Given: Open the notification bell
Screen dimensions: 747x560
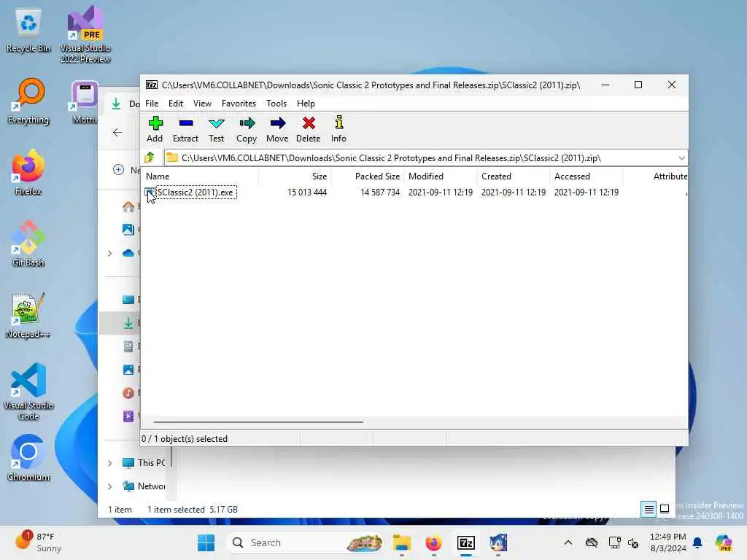Looking at the screenshot, I should point(697,542).
